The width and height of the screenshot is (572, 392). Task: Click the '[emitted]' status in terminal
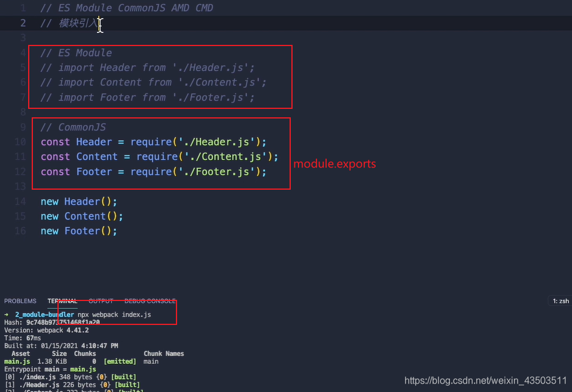point(120,361)
